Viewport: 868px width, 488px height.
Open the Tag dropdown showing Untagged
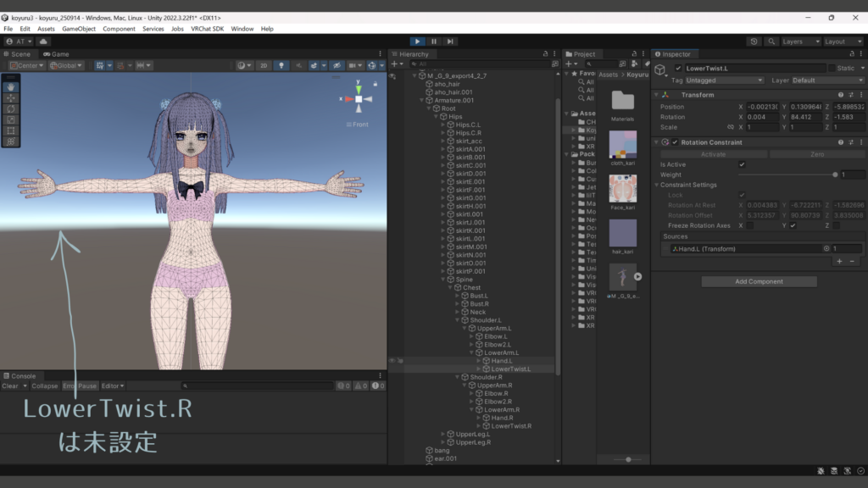pyautogui.click(x=724, y=80)
